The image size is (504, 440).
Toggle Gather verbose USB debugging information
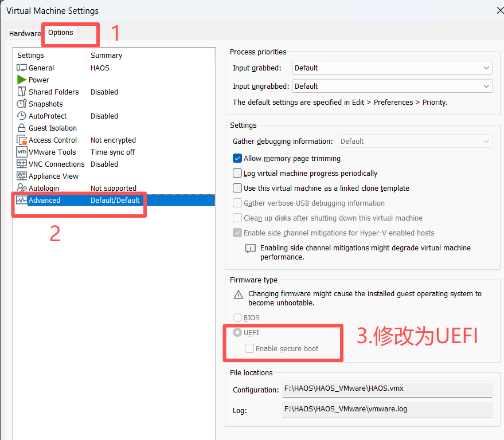[237, 203]
